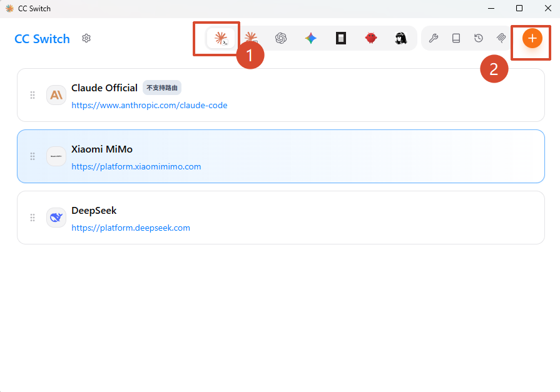Minimize the CC Switch window
This screenshot has height=392, width=560.
491,8
